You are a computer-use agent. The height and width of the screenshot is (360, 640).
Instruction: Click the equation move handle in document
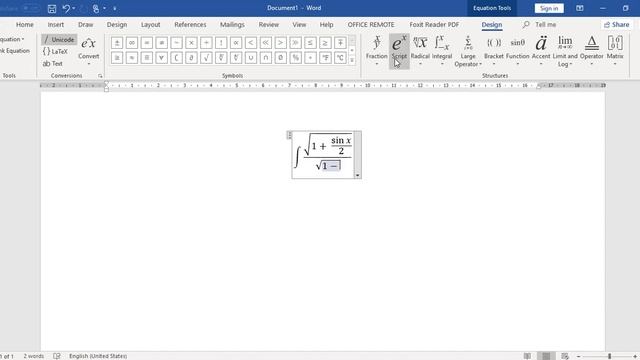289,135
